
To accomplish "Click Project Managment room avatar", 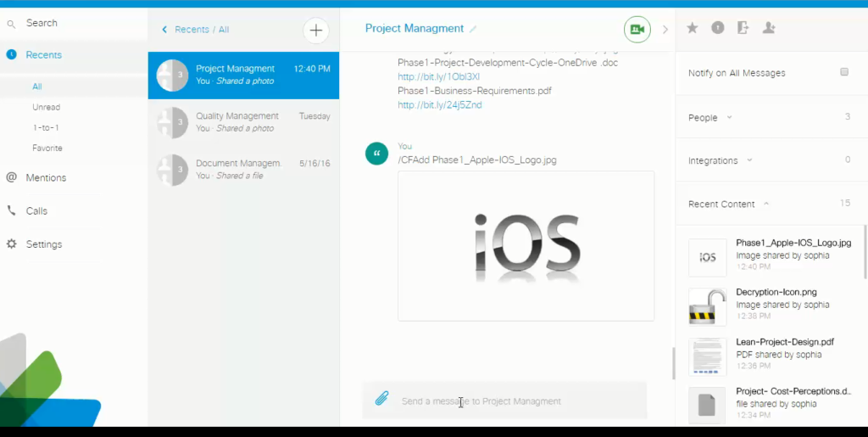I will (172, 76).
